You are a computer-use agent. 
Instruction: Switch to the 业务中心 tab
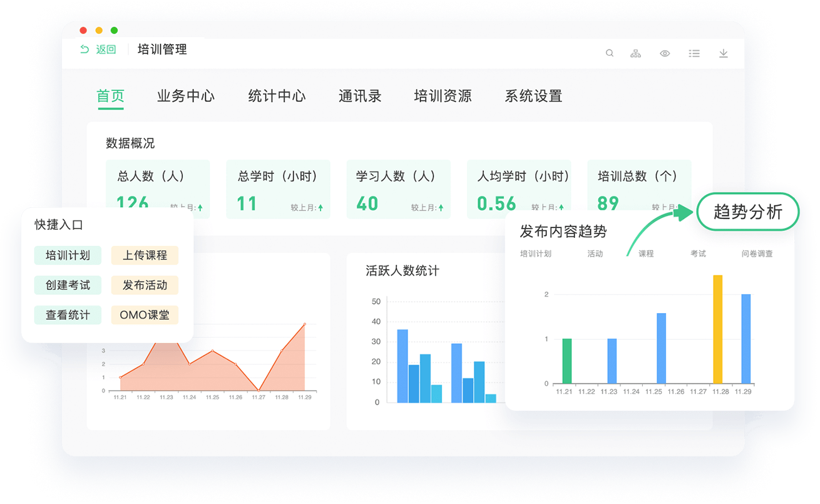pyautogui.click(x=185, y=96)
